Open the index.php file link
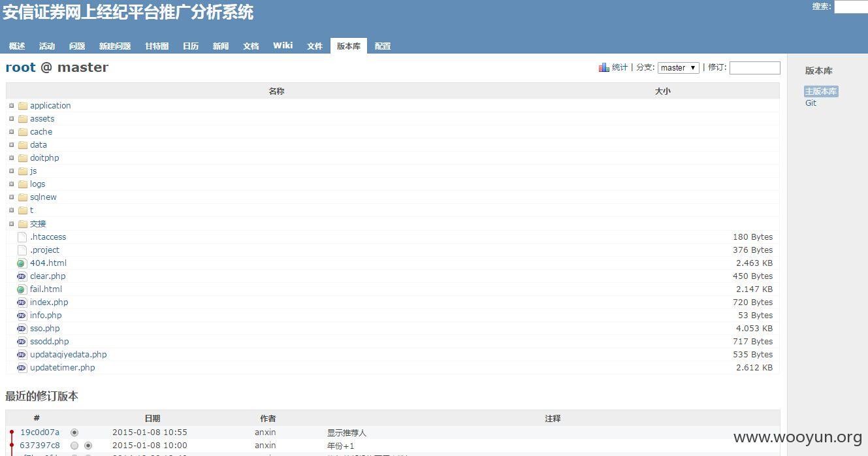Viewport: 868px width, 456px height. [49, 302]
